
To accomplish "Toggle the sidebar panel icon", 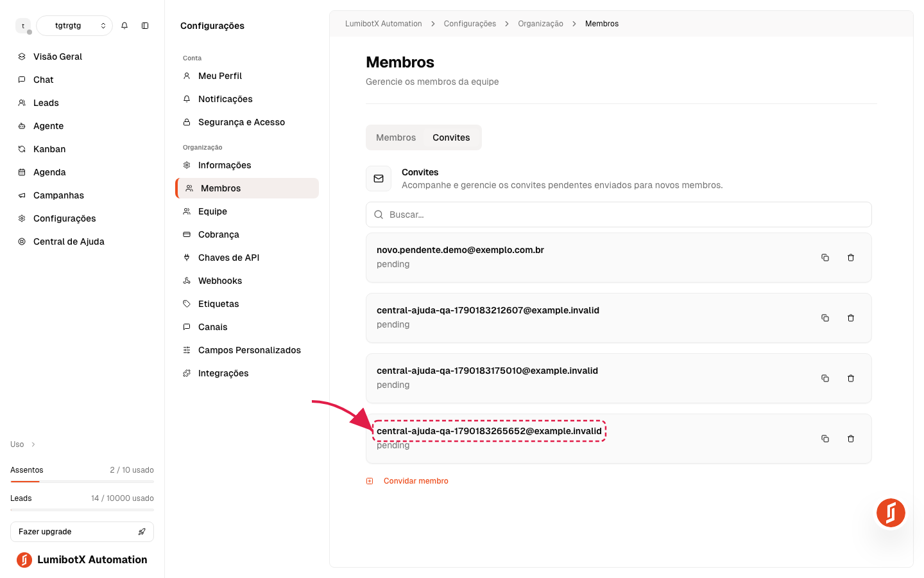I will pyautogui.click(x=145, y=26).
